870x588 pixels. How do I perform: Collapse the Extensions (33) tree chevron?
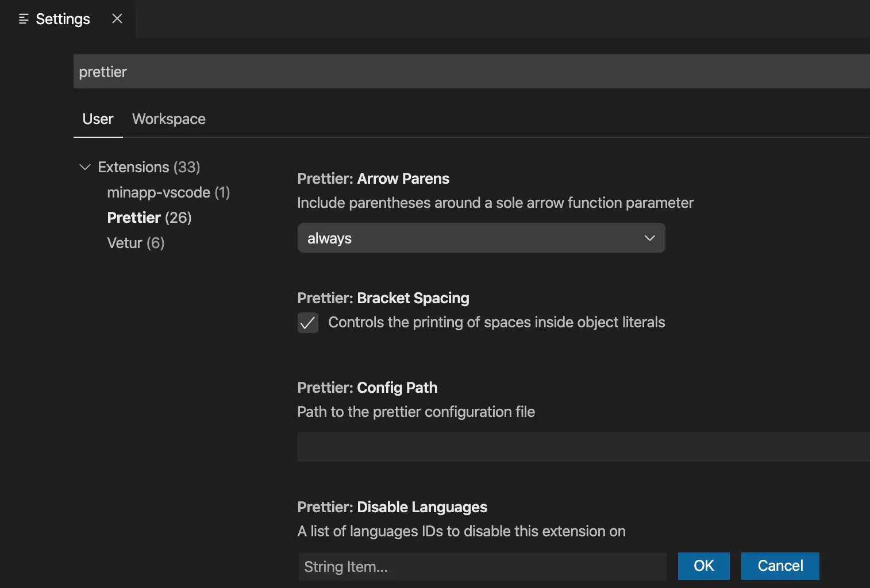(x=85, y=167)
